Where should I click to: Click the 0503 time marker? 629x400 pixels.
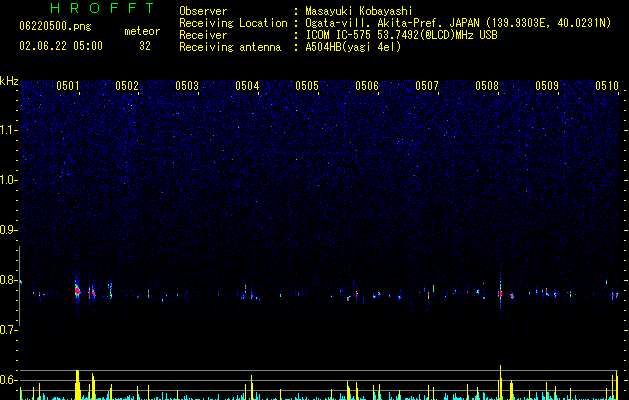(x=187, y=86)
